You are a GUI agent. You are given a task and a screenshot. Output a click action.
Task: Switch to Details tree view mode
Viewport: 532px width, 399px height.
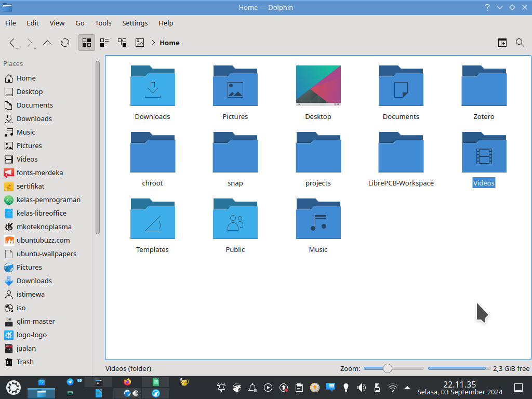pos(122,43)
